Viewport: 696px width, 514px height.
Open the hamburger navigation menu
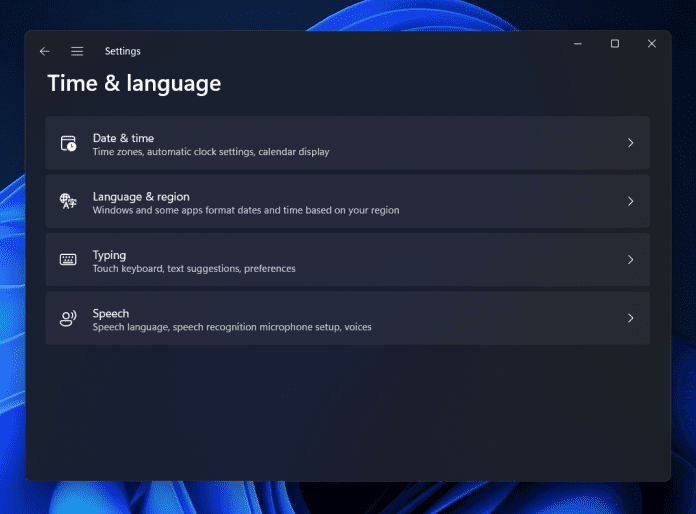[77, 51]
